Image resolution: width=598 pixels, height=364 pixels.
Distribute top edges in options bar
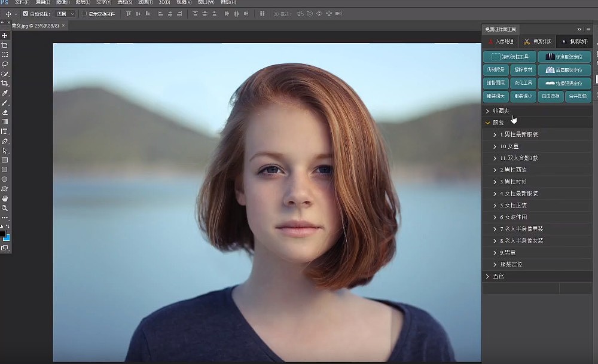pos(195,14)
